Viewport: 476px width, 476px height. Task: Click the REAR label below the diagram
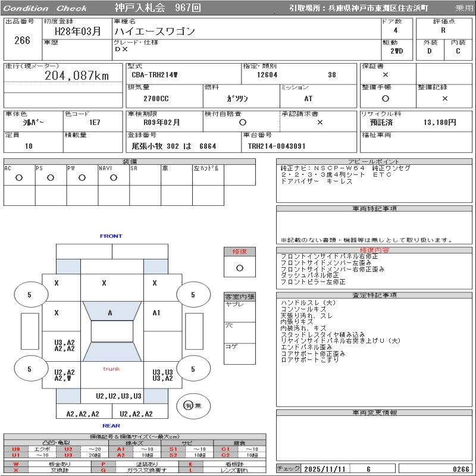111,425
